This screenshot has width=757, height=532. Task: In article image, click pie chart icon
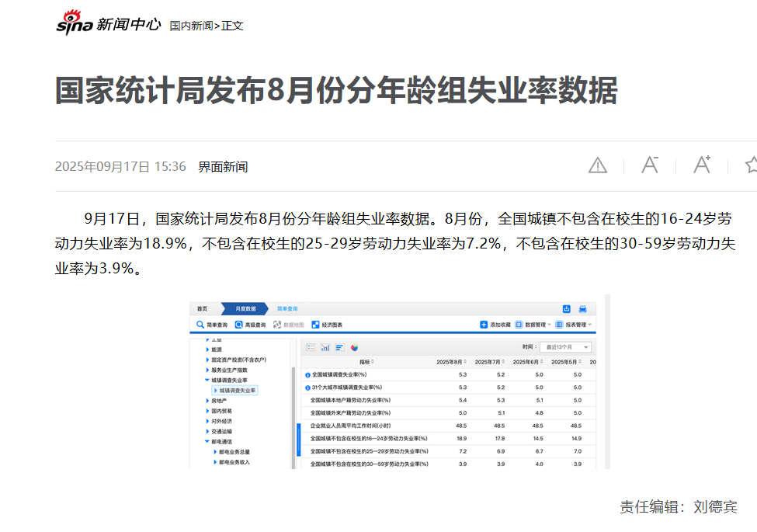[354, 347]
